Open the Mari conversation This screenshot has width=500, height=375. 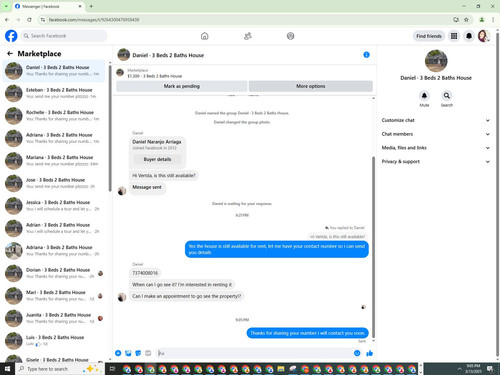[54, 296]
